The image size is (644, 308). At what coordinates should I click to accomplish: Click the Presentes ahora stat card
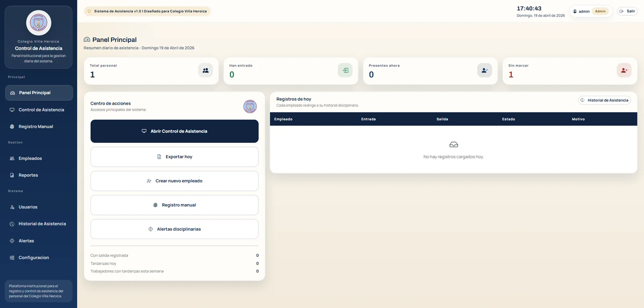tap(430, 71)
